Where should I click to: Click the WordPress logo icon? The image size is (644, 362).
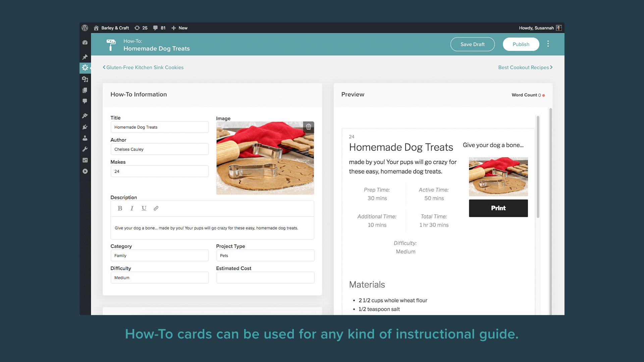tap(85, 27)
